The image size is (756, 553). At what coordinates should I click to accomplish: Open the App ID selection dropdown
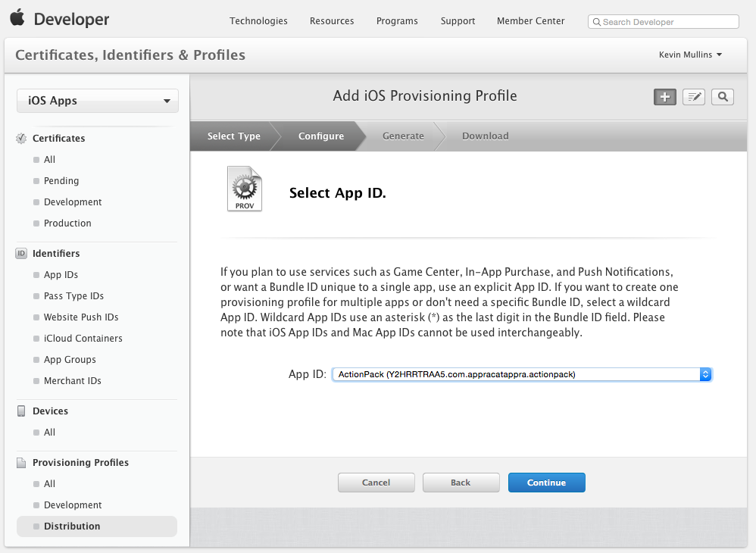click(522, 374)
